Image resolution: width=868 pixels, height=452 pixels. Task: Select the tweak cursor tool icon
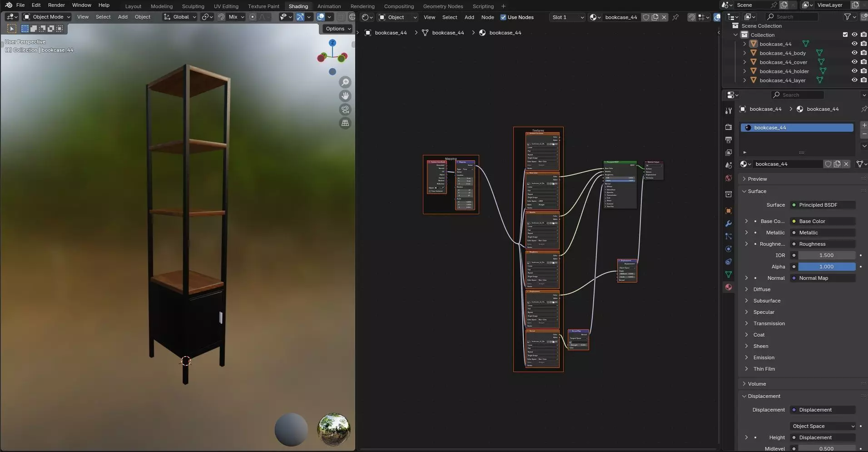point(12,29)
